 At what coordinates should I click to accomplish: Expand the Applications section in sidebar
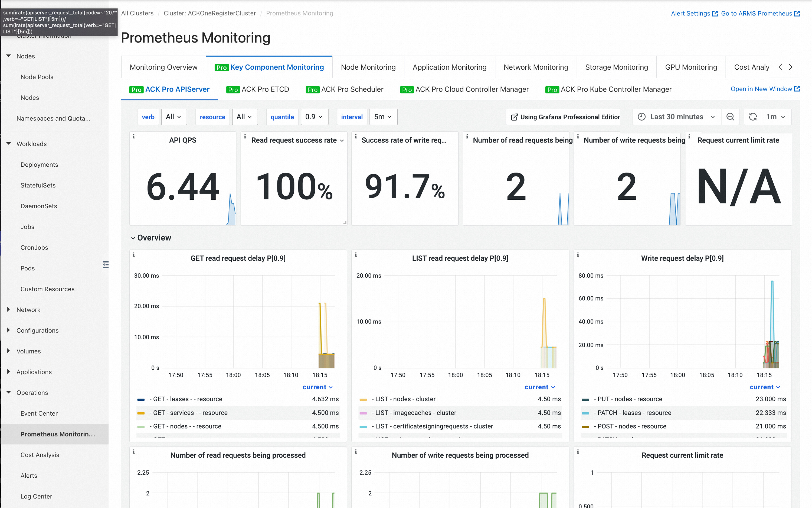(x=9, y=372)
